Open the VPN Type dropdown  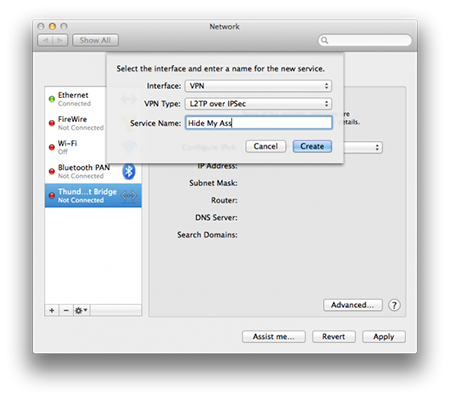click(x=258, y=104)
